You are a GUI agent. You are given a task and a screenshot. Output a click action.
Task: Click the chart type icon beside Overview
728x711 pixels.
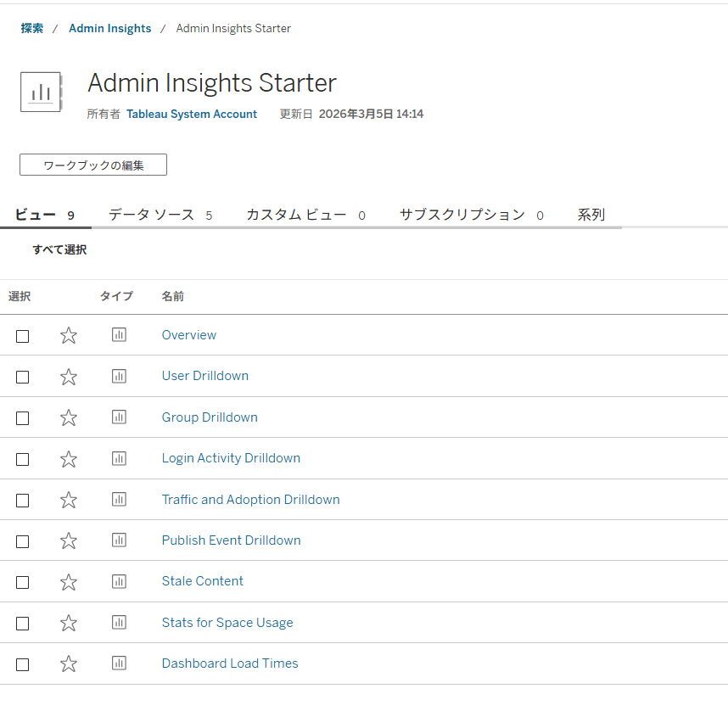119,334
